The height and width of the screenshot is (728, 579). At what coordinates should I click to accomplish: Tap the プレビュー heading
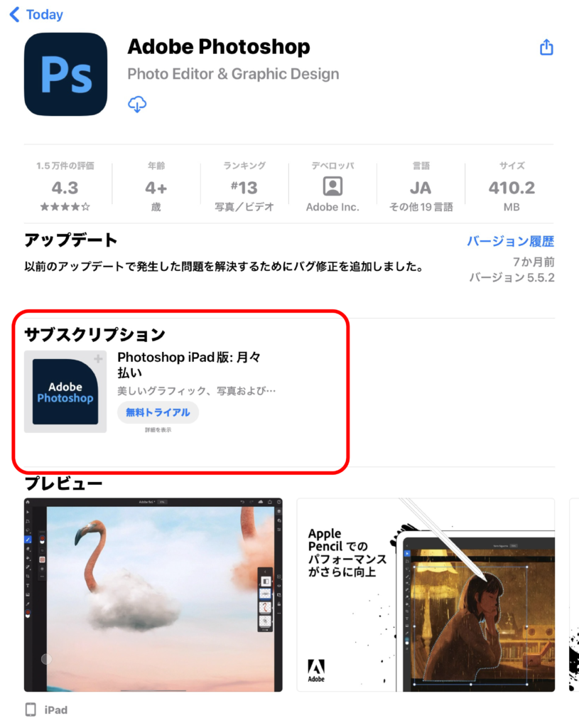63,483
